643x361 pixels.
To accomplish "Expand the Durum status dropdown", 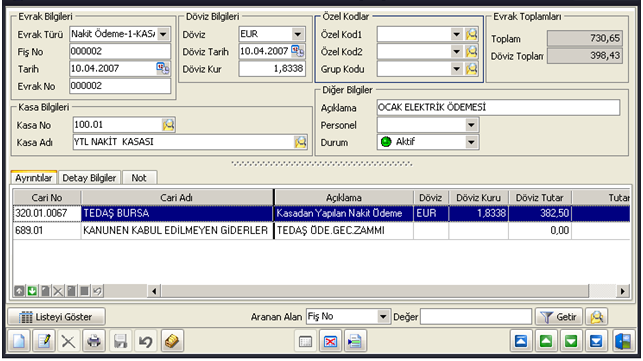I will (471, 142).
